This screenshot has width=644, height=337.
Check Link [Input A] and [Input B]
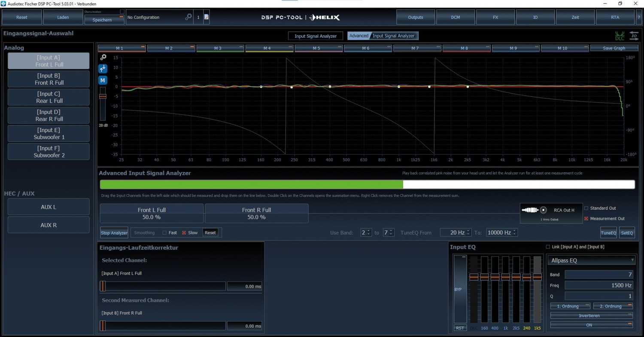(547, 247)
